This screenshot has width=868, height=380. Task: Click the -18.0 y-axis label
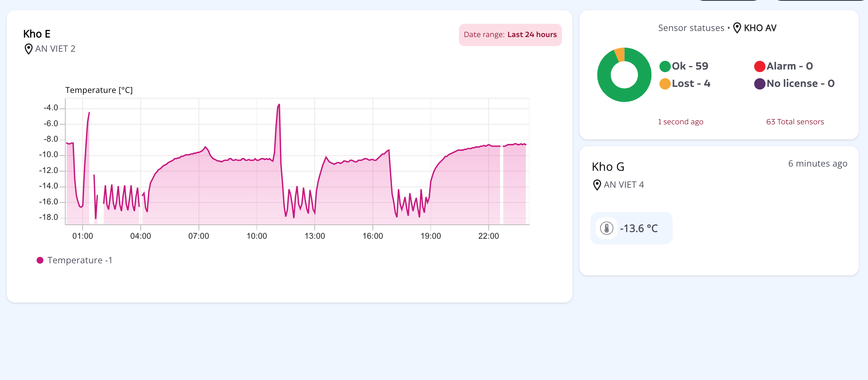(49, 217)
